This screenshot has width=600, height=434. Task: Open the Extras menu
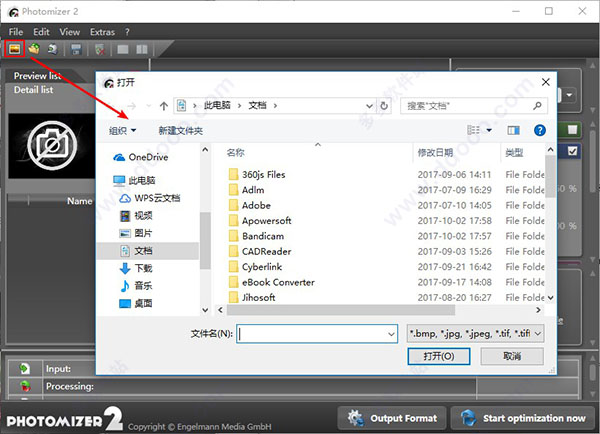pyautogui.click(x=102, y=32)
